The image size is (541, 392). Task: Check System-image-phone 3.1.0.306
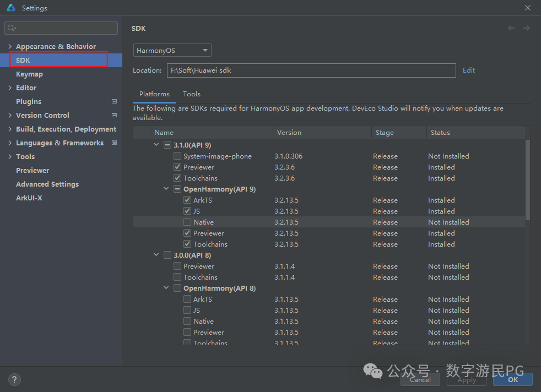tap(177, 156)
